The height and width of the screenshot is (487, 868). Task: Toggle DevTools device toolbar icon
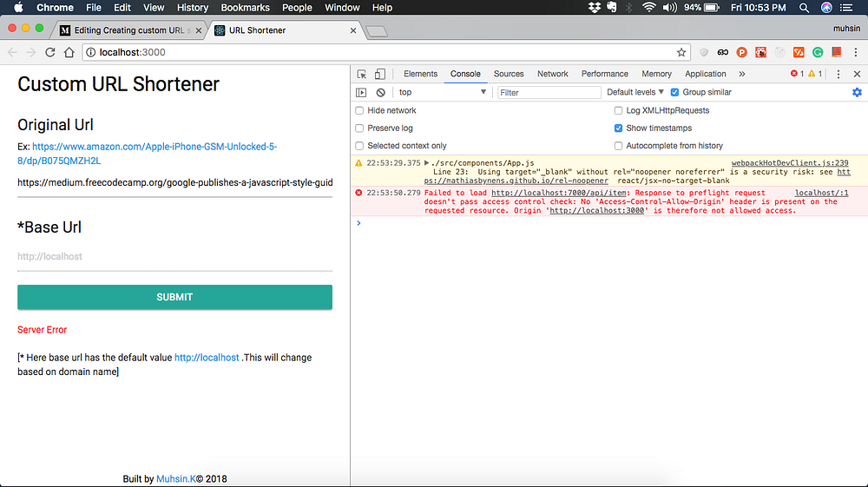380,74
